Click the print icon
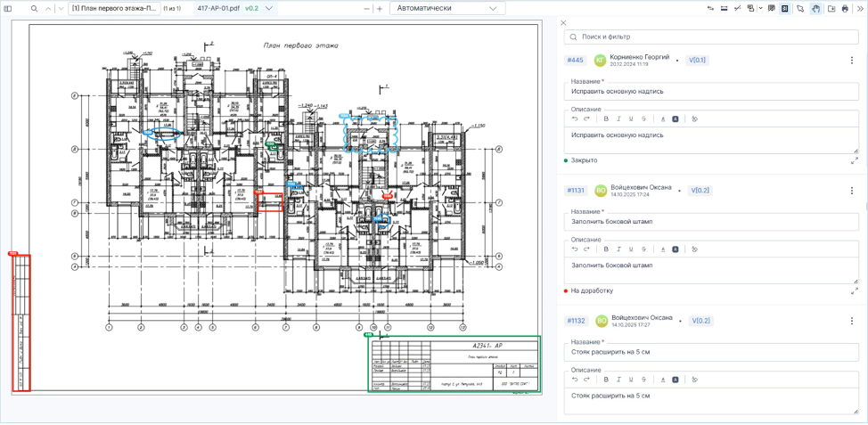 coord(845,8)
